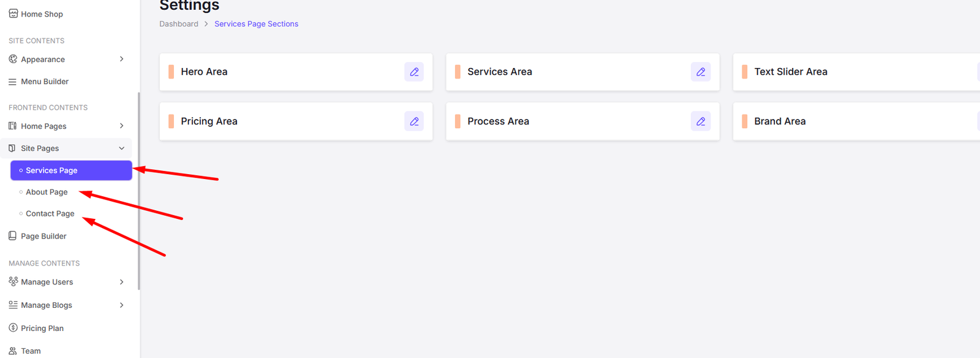Open the Pricing Area edit icon
The image size is (980, 358).
tap(414, 121)
